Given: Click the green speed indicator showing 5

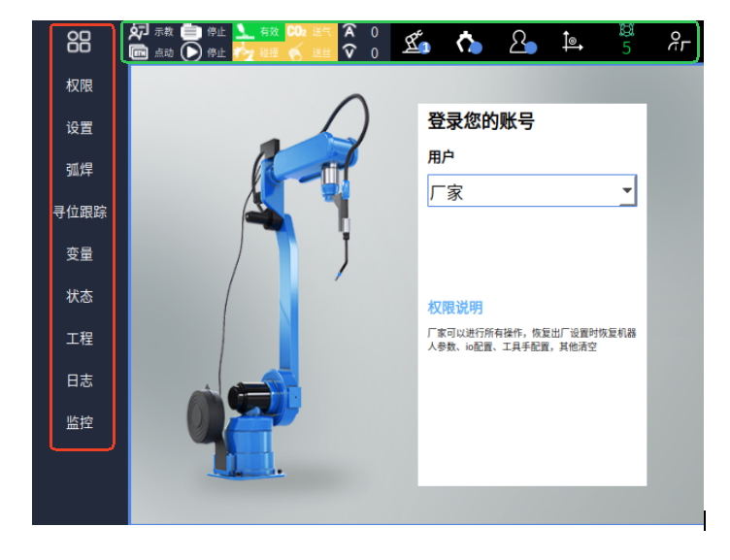Looking at the screenshot, I should coord(626,43).
